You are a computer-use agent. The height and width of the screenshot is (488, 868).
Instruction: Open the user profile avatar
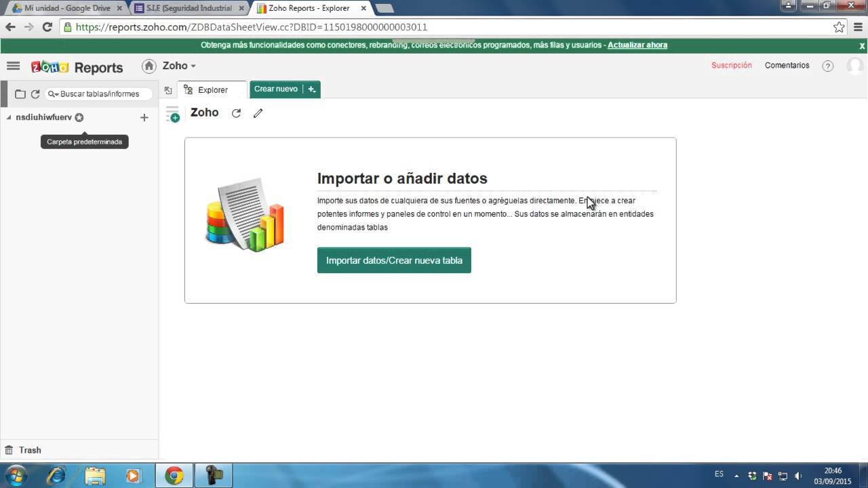tap(855, 66)
